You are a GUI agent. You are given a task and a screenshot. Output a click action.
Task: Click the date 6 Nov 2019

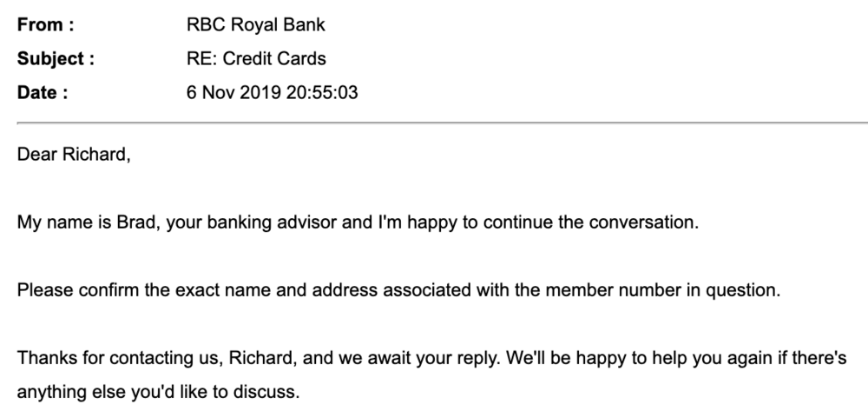(227, 93)
